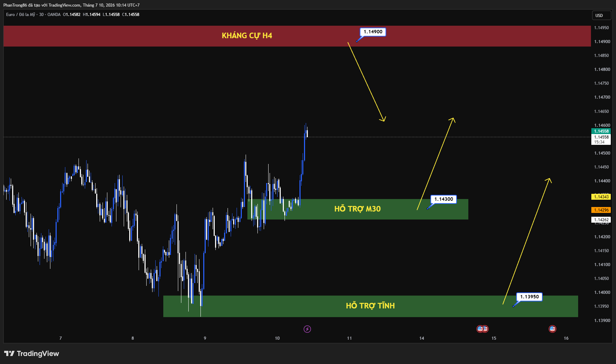Click the date label 9 on time axis
The image size is (616, 364).
point(205,338)
